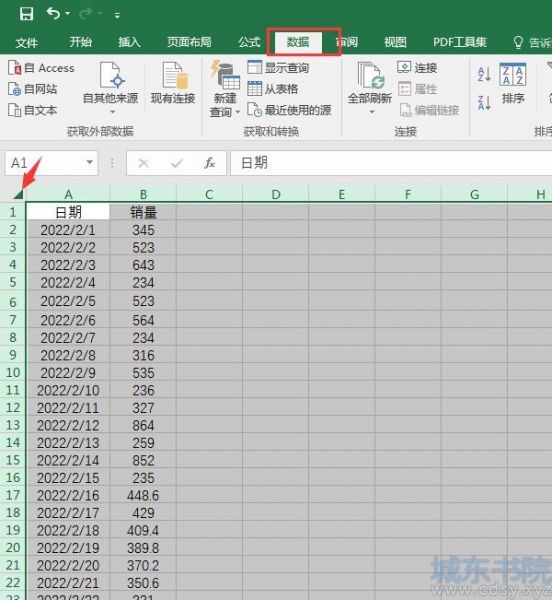Switch to the 页面布局 ribbon tab
Image resolution: width=552 pixels, height=600 pixels.
coord(189,42)
